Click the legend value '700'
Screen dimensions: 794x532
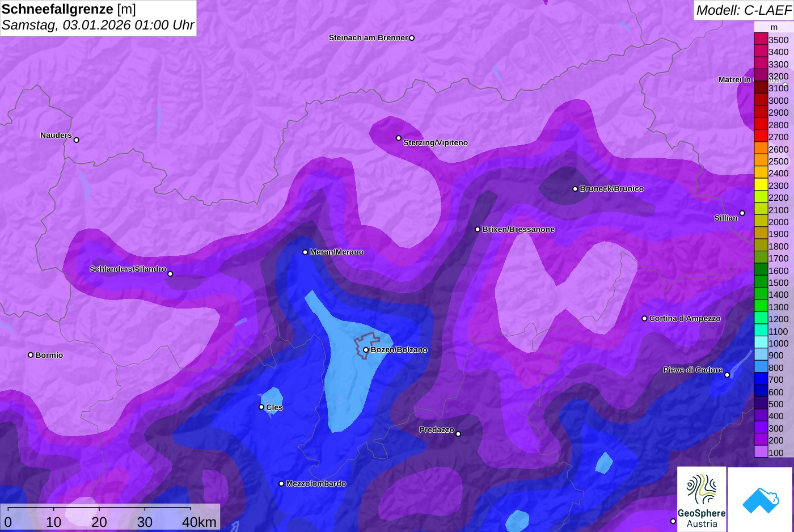coord(776,379)
